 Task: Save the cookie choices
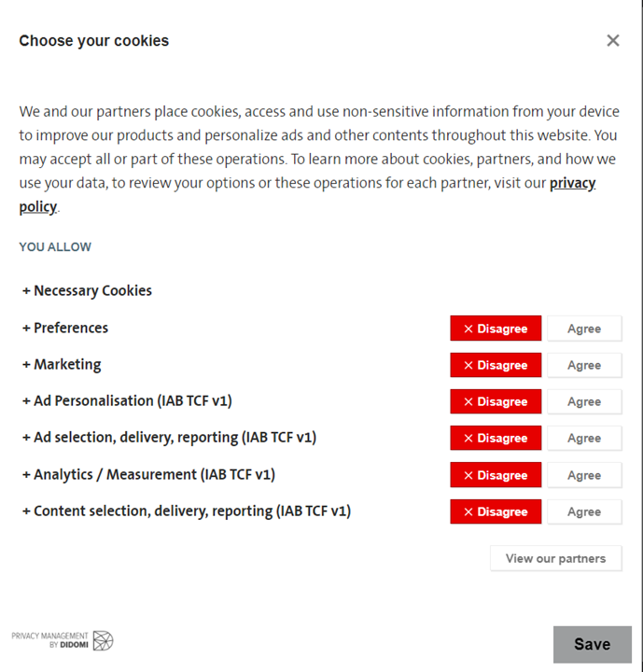point(593,644)
